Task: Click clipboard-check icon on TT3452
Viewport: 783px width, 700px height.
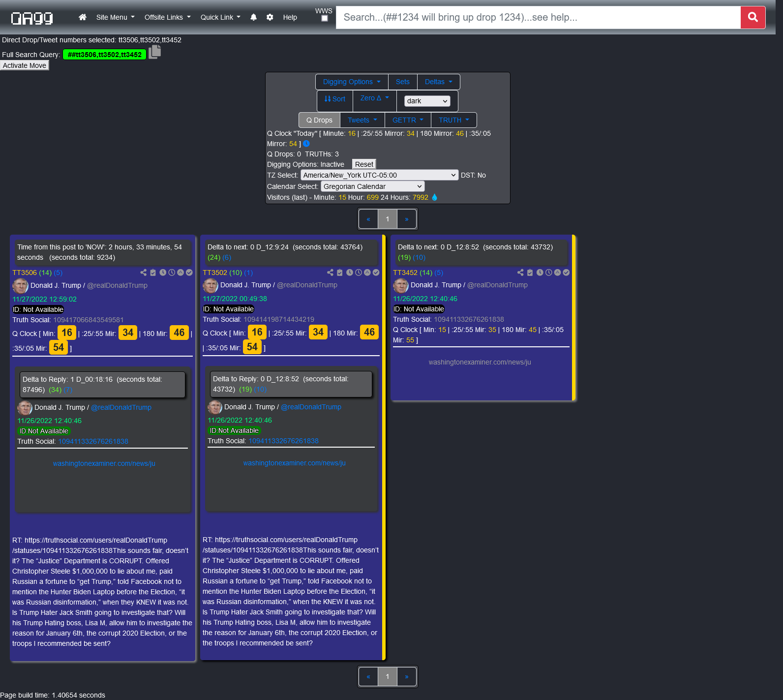Action: tap(530, 273)
